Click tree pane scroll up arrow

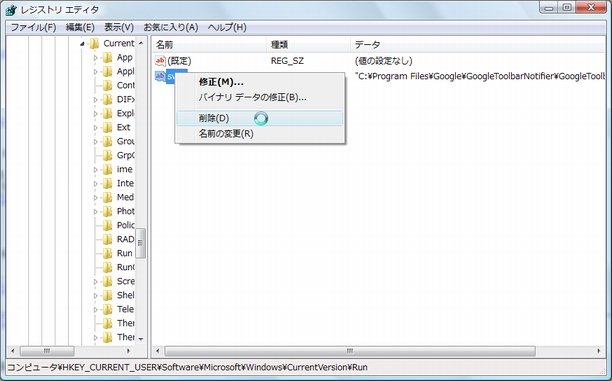point(141,43)
